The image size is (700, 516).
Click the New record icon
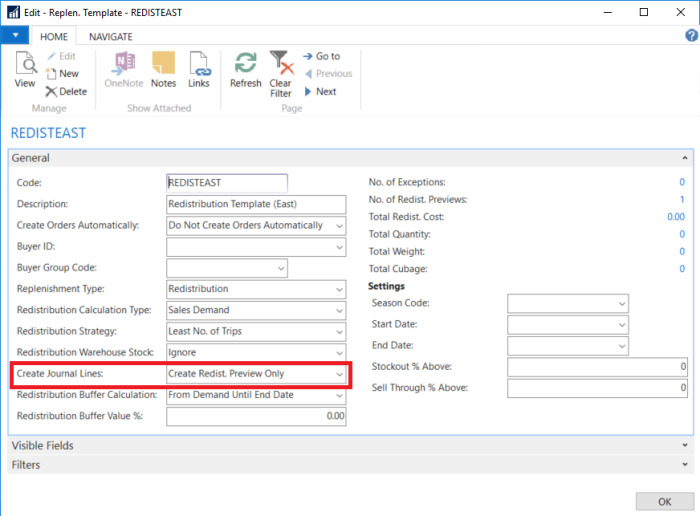tap(62, 73)
